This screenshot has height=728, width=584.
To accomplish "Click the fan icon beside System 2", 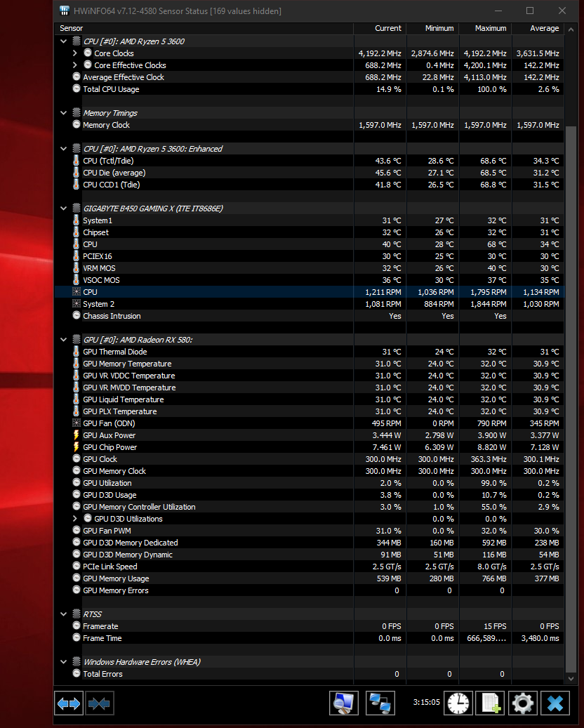I will point(77,304).
